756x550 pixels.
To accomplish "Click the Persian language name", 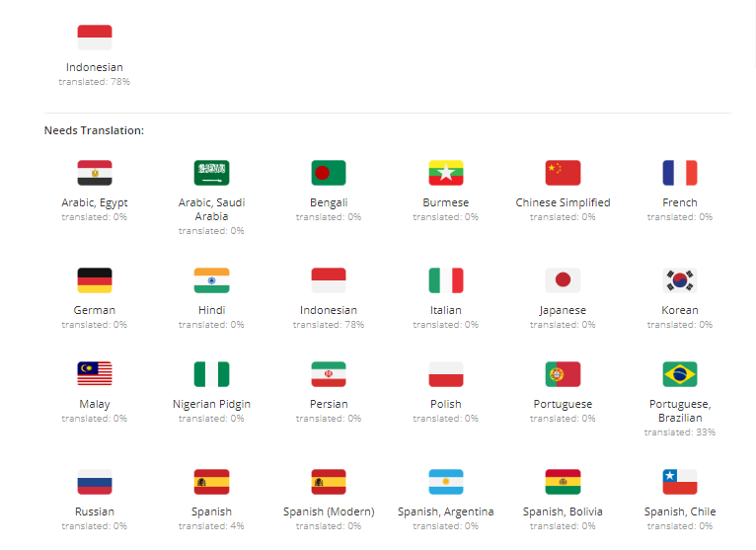I will click(329, 404).
